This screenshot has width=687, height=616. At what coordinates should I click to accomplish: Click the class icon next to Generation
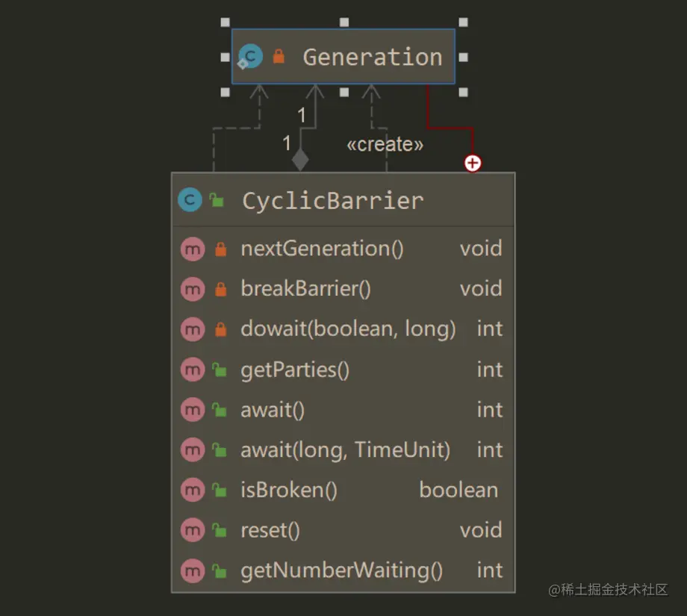tap(250, 57)
